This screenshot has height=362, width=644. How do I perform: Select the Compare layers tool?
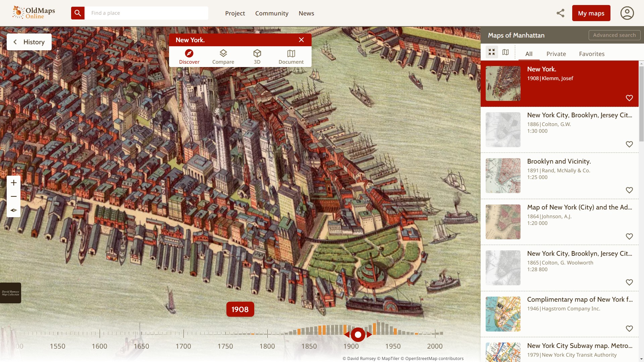(223, 57)
